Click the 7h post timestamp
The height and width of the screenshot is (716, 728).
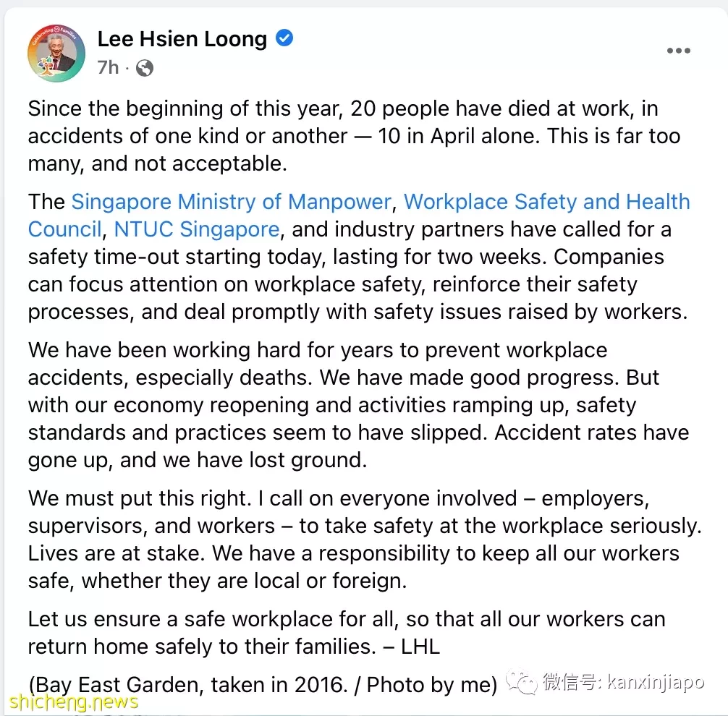click(108, 68)
